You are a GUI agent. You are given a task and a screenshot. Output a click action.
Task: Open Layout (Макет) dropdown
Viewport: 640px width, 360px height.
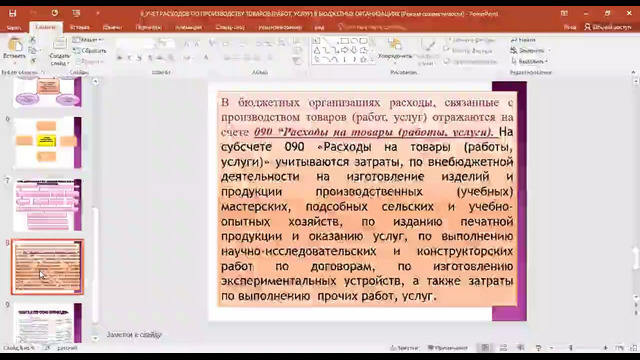click(88, 40)
